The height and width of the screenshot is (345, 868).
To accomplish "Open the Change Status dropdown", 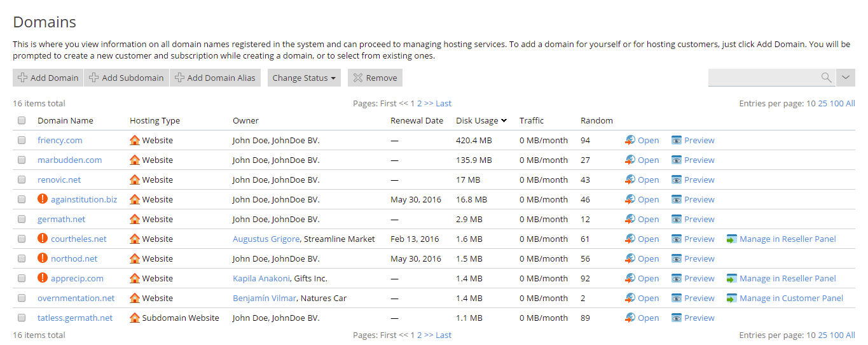I will click(x=304, y=78).
